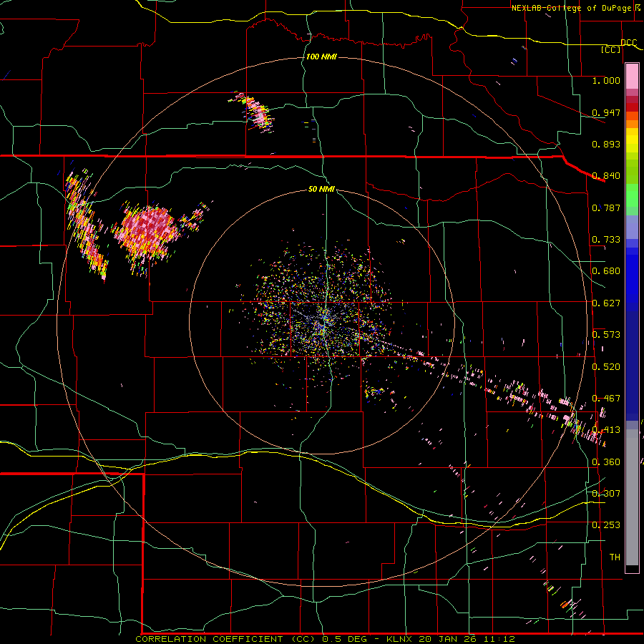
Task: Pick the pink segment at the color bar top
Action: point(632,76)
